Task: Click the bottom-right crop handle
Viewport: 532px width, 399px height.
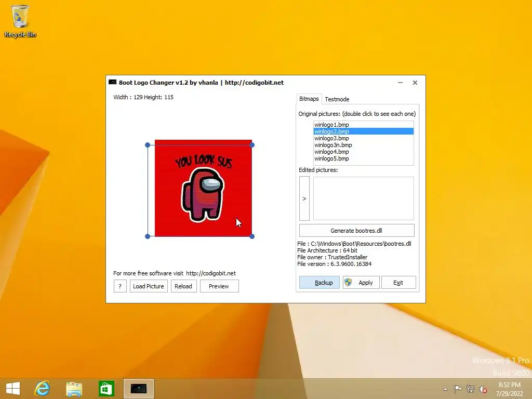Action: tap(252, 236)
